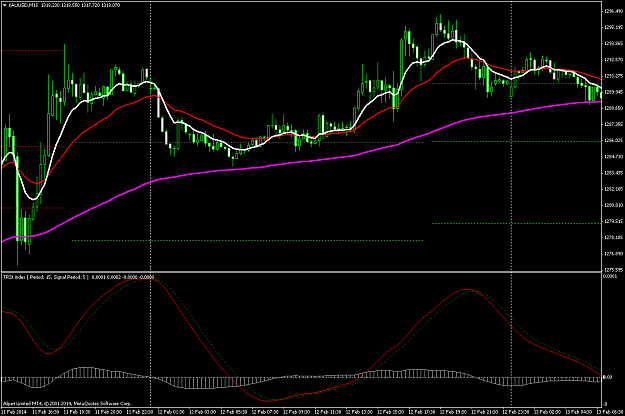Select the 12 Feb 13:00 time label

pyautogui.click(x=359, y=412)
